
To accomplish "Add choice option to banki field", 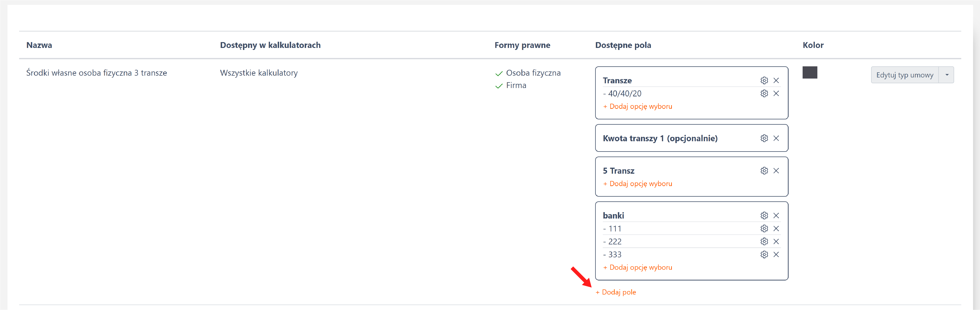I will click(x=638, y=267).
